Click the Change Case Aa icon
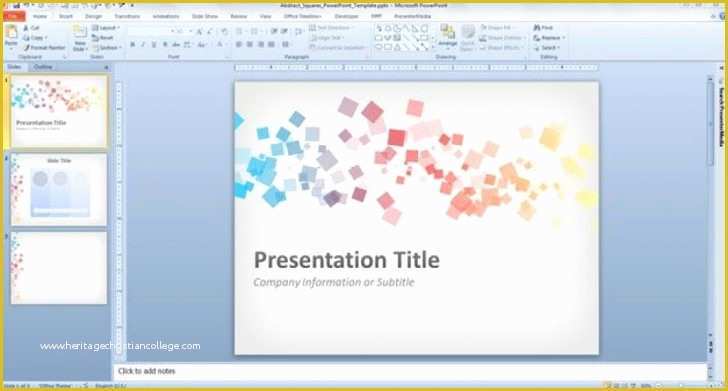728x391 pixels. click(x=202, y=45)
